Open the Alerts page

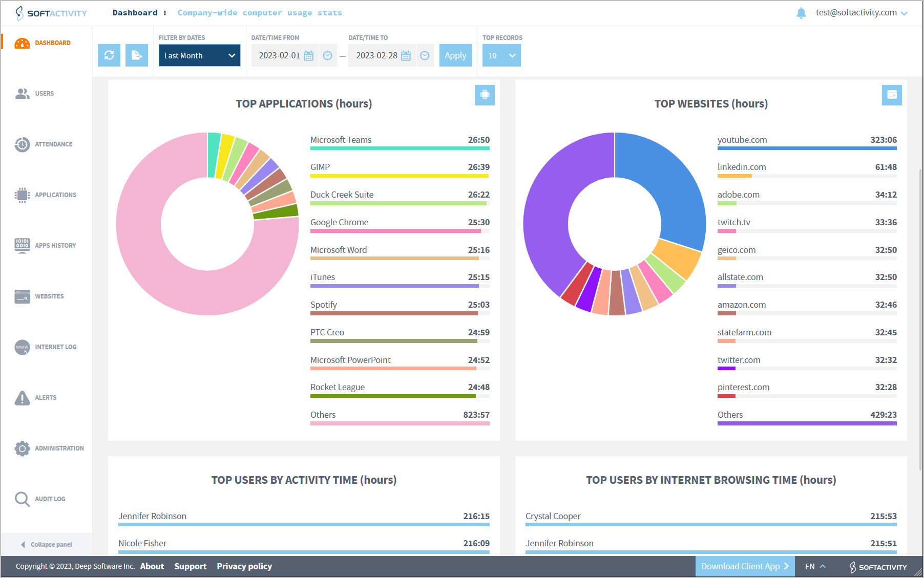46,398
